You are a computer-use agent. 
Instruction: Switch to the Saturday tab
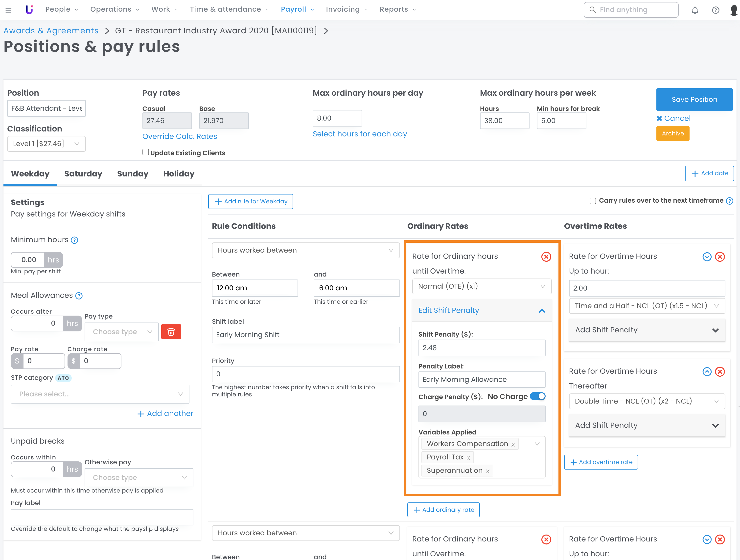pyautogui.click(x=83, y=174)
